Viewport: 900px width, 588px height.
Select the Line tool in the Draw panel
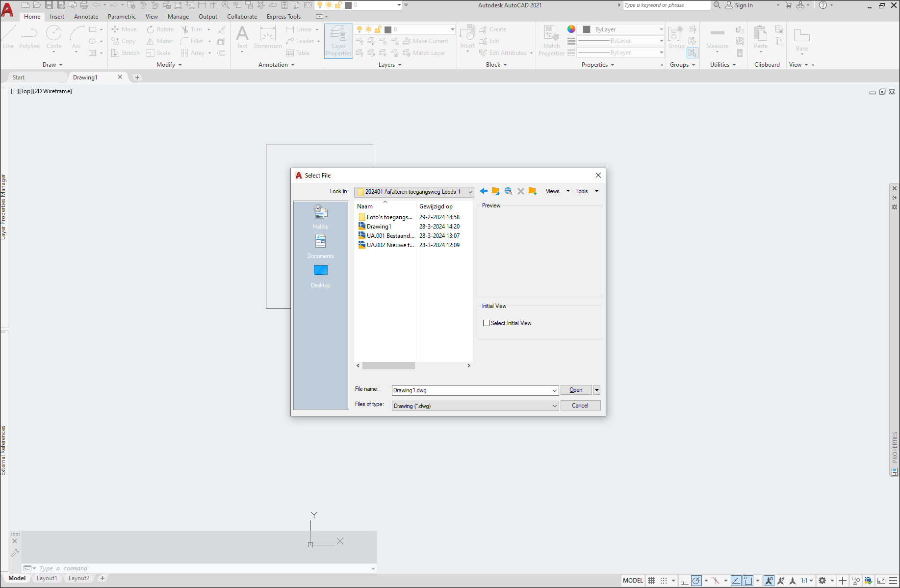point(9,38)
